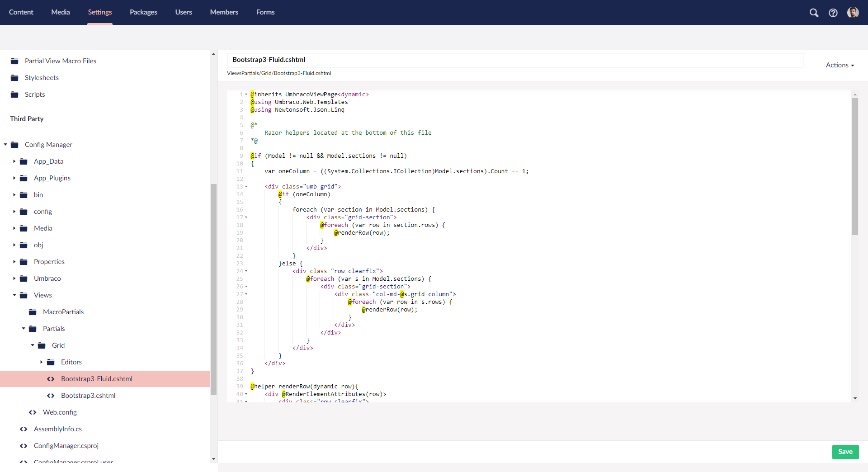Image resolution: width=868 pixels, height=472 pixels.
Task: Click the Media folder icon in tree
Action: click(x=24, y=228)
